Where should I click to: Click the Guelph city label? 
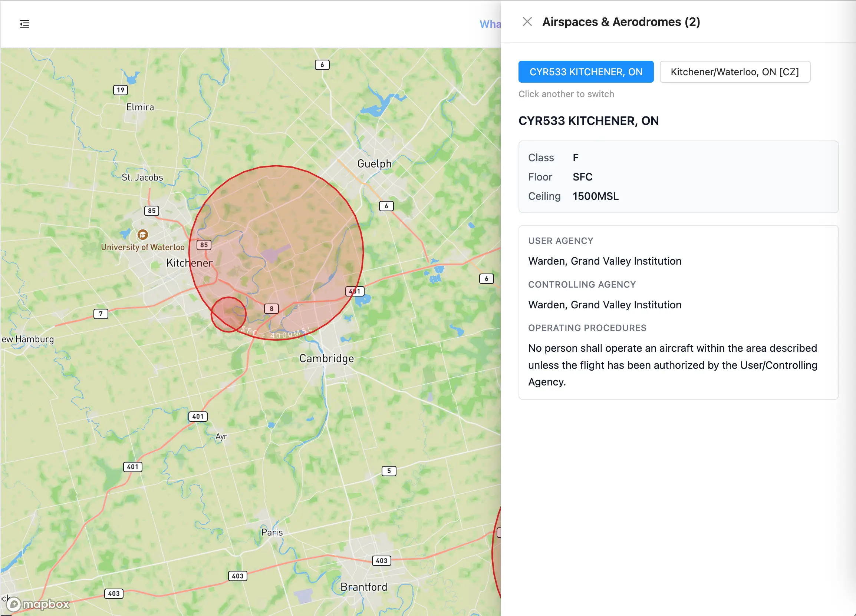point(374,164)
